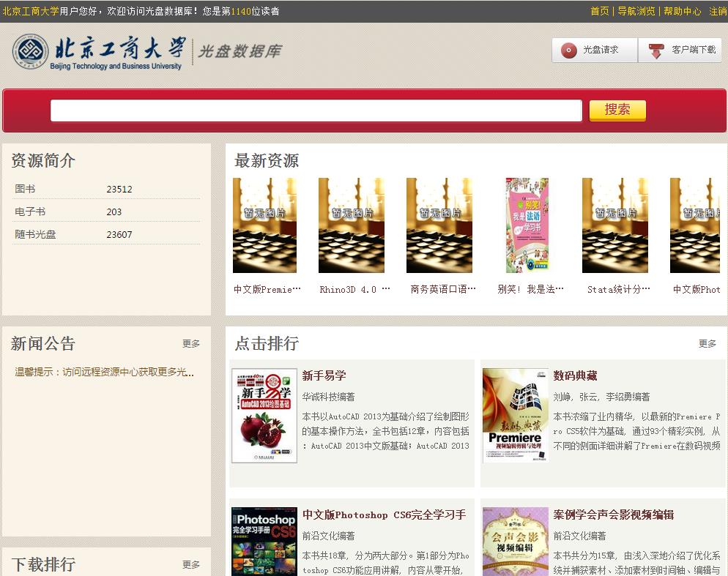Click the 23512 count for 图书
The width and height of the screenshot is (728, 576).
pos(119,190)
